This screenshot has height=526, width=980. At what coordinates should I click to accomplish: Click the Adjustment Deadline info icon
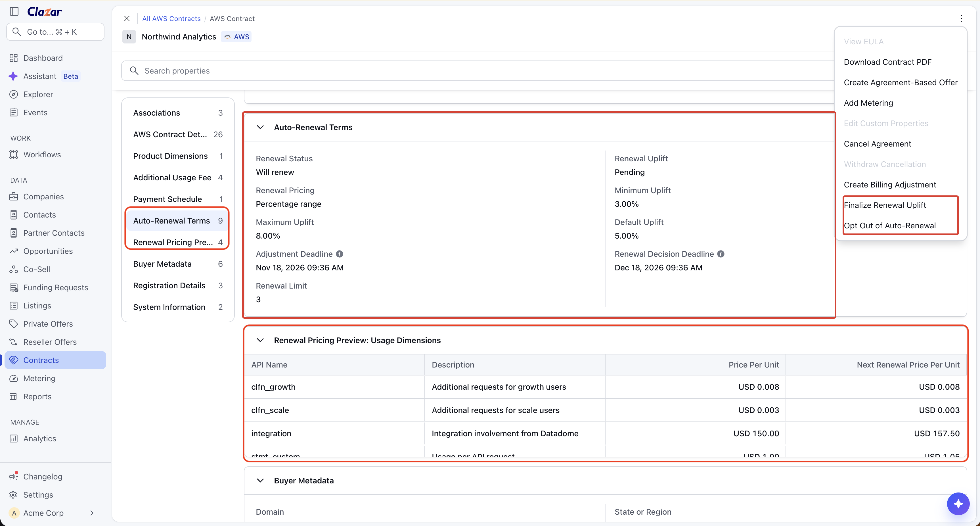(339, 254)
